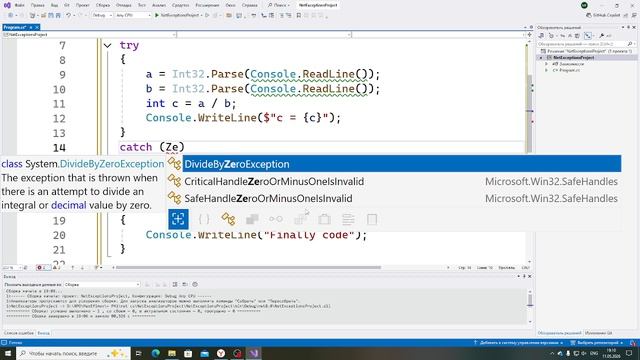
Task: Toggle the classes filter in IntelliSense
Action: tap(228, 219)
